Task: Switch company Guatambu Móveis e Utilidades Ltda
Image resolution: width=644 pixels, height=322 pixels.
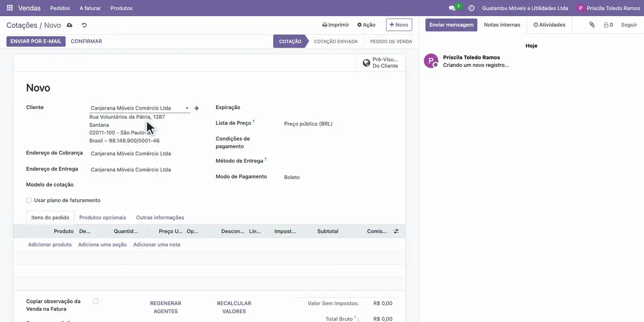Action: [525, 8]
